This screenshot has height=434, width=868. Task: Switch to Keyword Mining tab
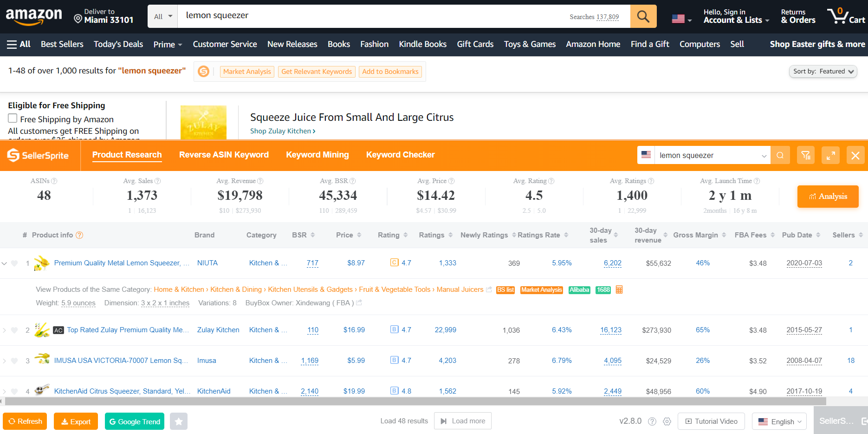(x=317, y=155)
